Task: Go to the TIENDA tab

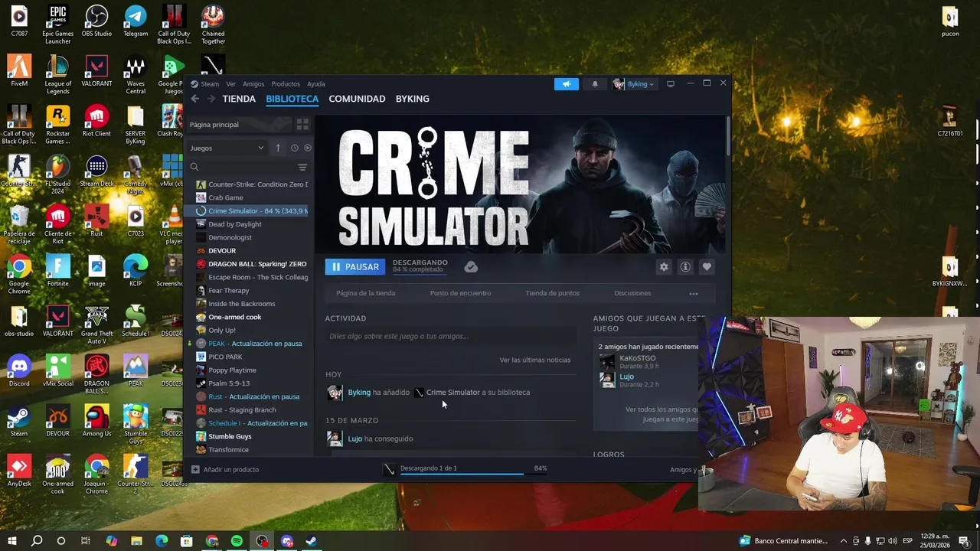Action: [239, 99]
